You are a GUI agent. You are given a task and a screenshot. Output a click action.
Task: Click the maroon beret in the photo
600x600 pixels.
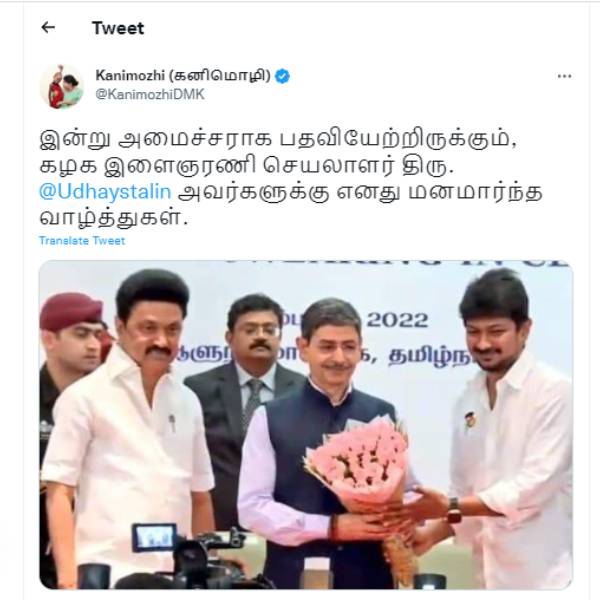click(x=72, y=311)
